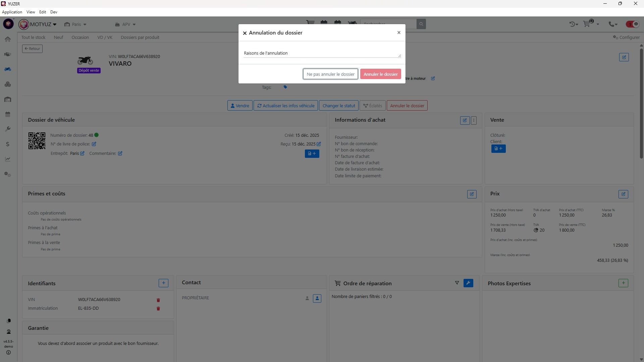Switch to the Occasion tab
644x362 pixels.
[x=80, y=37]
